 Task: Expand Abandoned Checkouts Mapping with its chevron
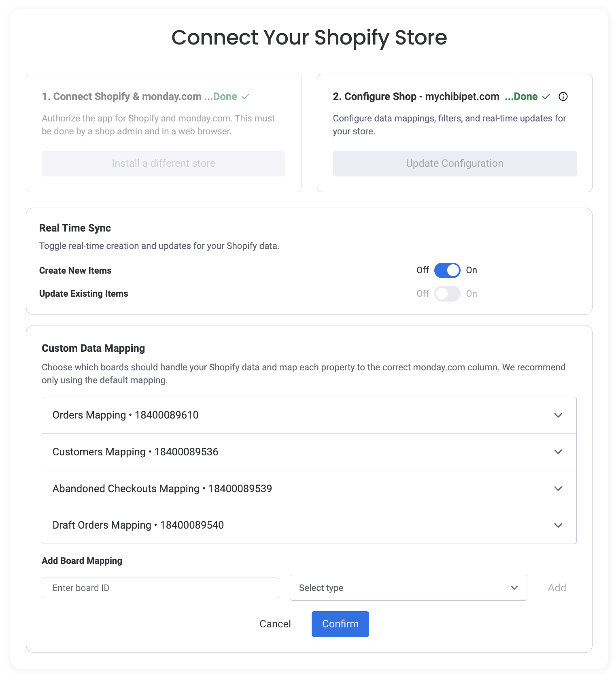558,489
